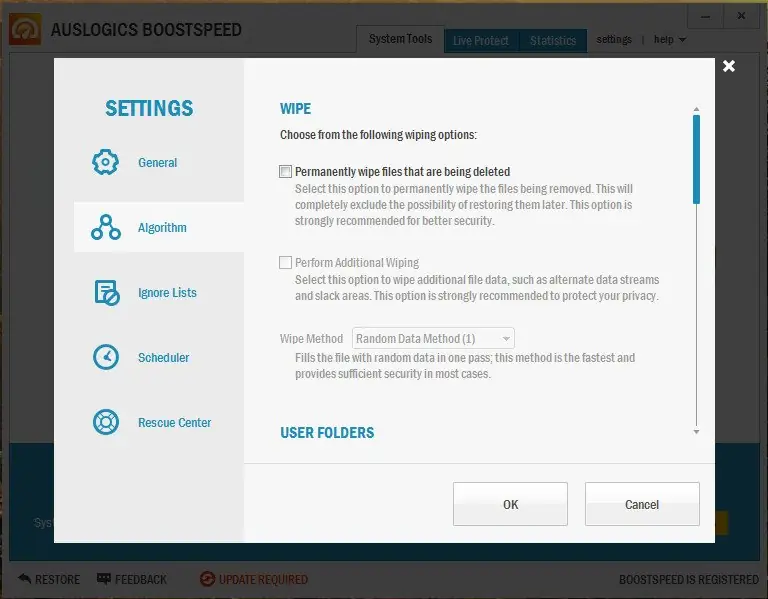Click the BoostSpeed logo icon
The height and width of the screenshot is (599, 768).
(x=25, y=29)
